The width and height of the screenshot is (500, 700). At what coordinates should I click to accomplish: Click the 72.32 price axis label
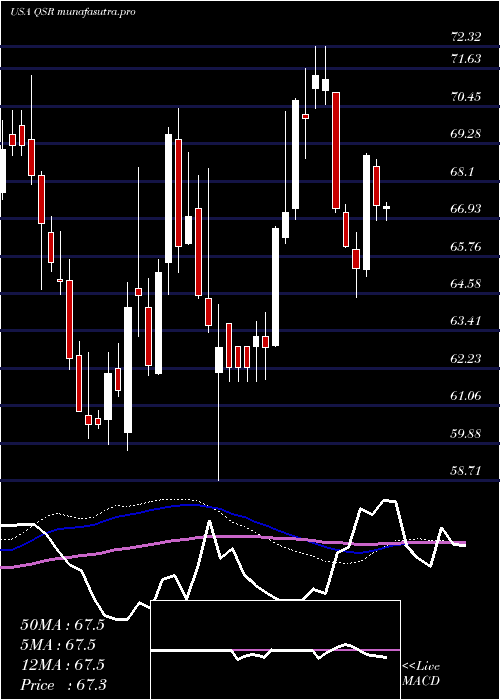click(x=466, y=37)
